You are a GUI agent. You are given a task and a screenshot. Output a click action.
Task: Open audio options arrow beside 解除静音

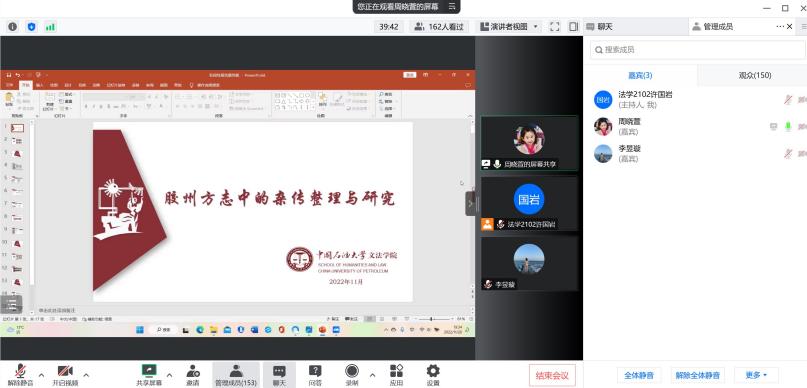pyautogui.click(x=42, y=375)
